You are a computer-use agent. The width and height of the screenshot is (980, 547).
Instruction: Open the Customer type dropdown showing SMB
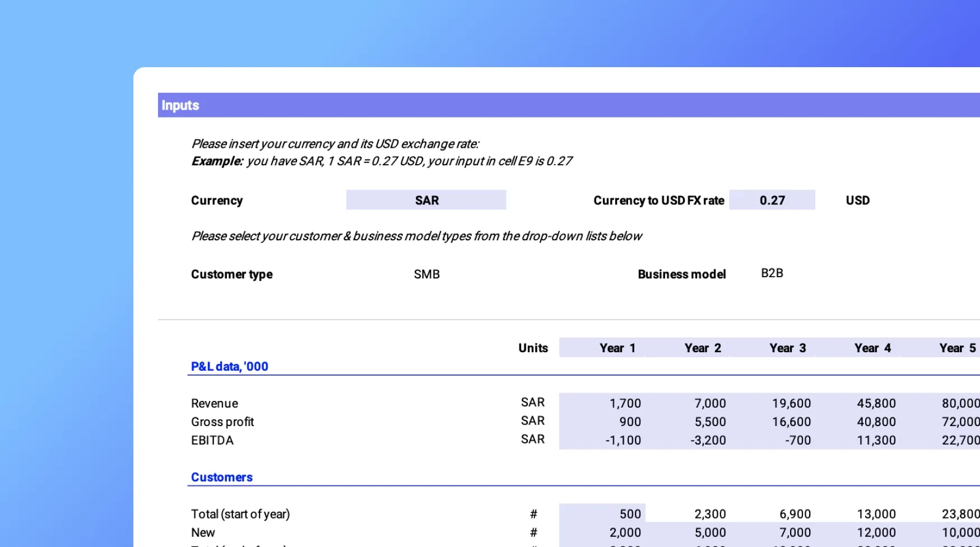(426, 274)
